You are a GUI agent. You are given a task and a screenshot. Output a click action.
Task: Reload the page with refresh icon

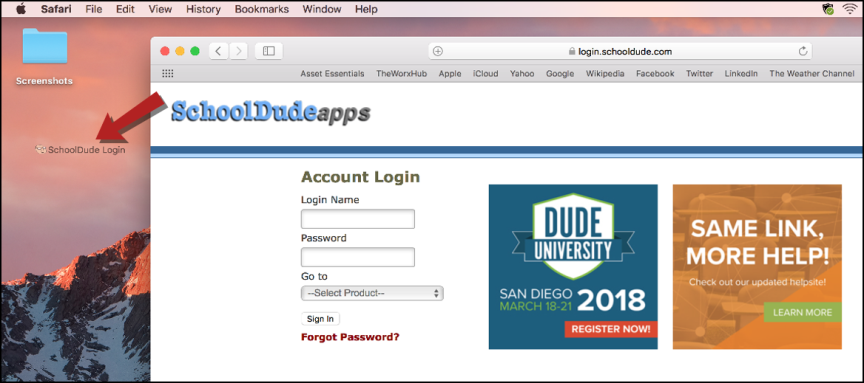coord(803,51)
